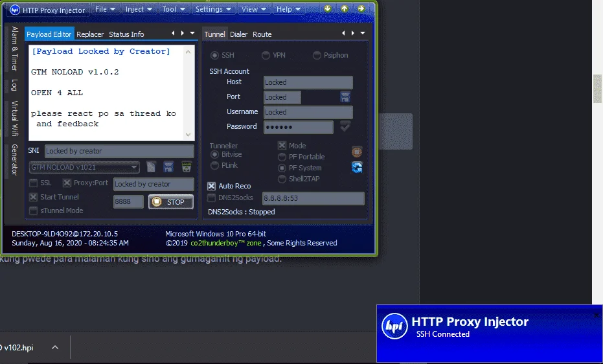
Task: Click the green down-arrow title bar icon
Action: (328, 9)
